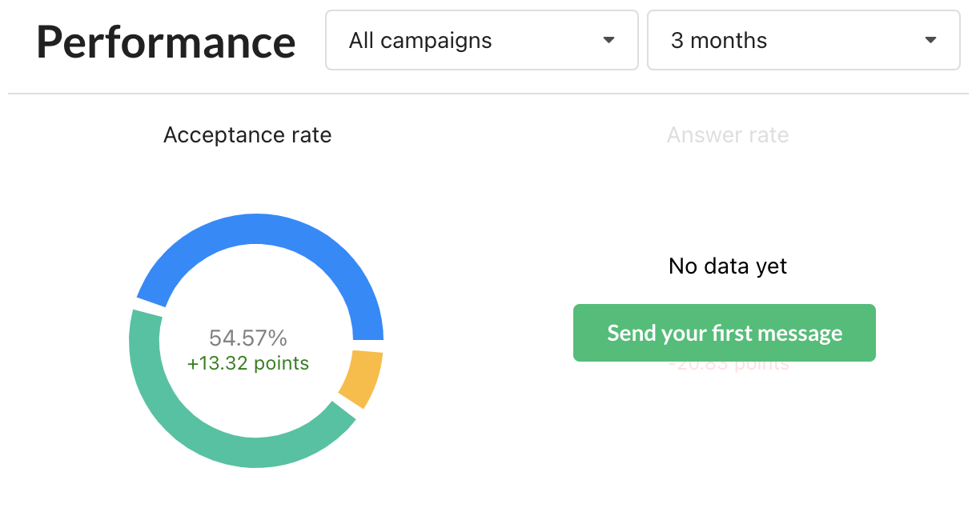
Task: Click the caret arrow beside 3 months
Action: coord(930,40)
